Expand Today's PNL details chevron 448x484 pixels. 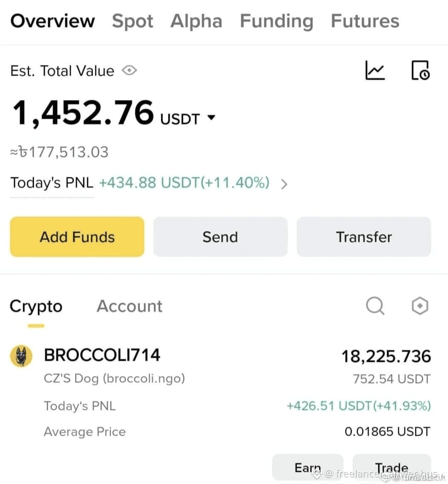pos(284,184)
